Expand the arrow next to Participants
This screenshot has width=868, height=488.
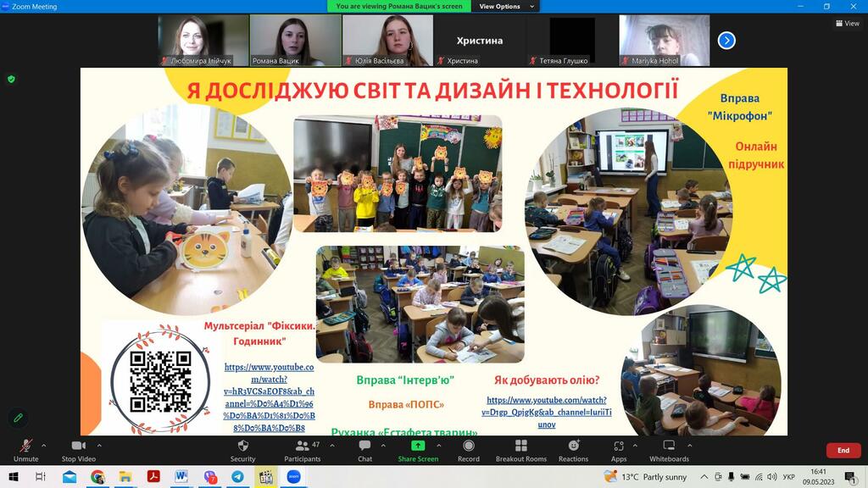[332, 446]
